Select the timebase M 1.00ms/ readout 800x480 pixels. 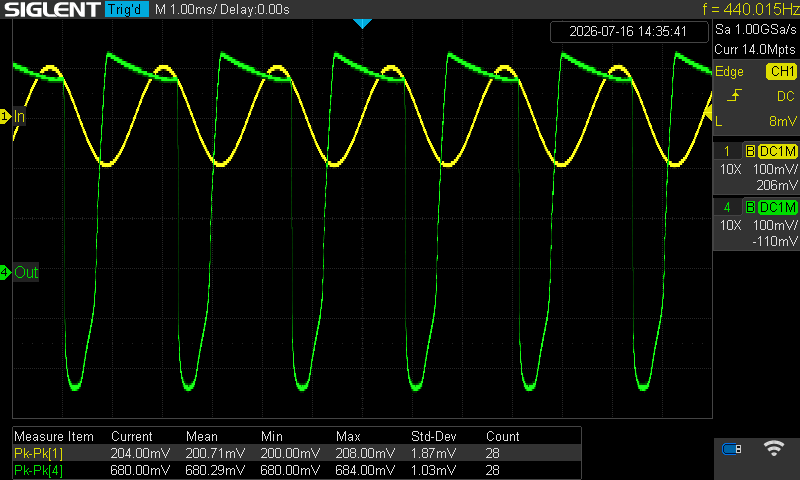point(185,10)
